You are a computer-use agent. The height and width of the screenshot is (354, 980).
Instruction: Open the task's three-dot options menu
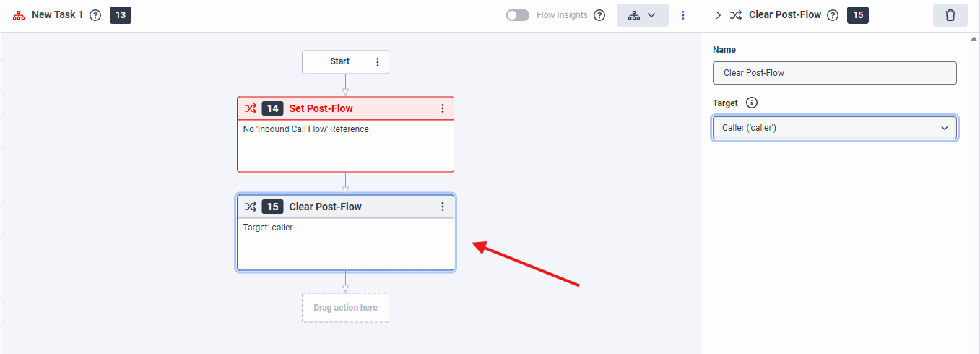point(683,15)
